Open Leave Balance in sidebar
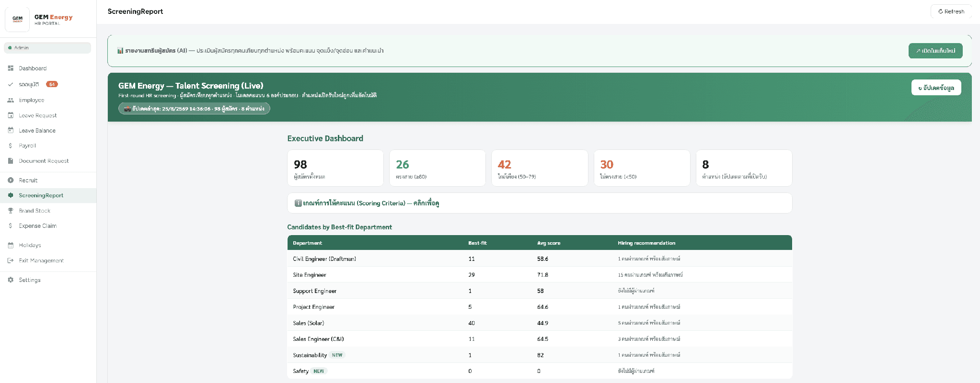 (x=48, y=130)
